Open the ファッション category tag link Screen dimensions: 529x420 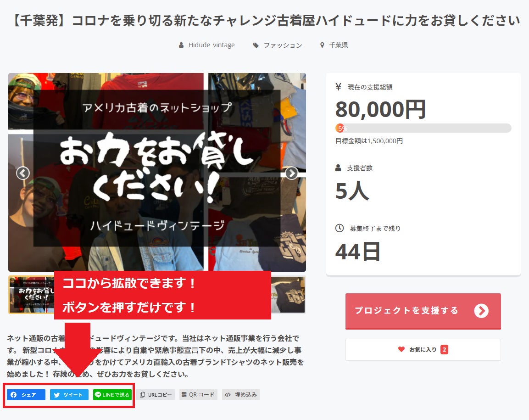click(278, 45)
